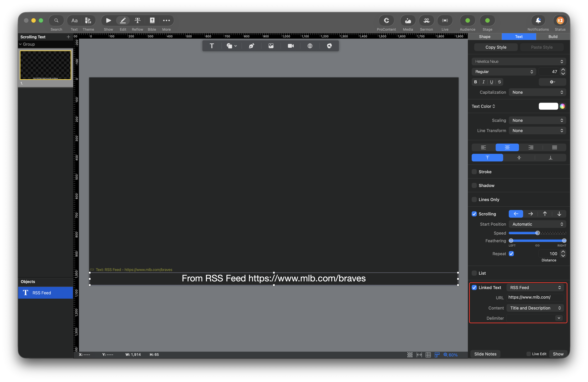Click the Copy Style button
Image resolution: width=588 pixels, height=382 pixels.
(496, 47)
